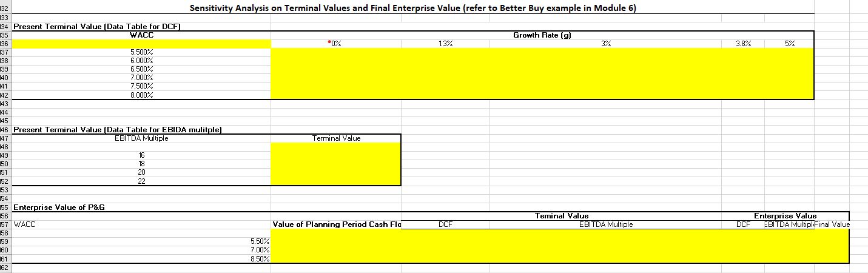The image size is (868, 273).
Task: Select the EBITDA multiple cell 18
Action: 141,164
